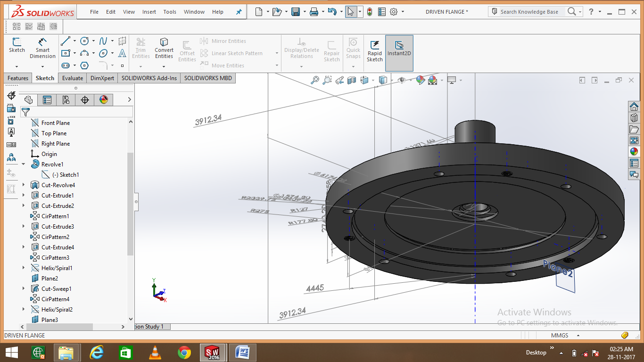Click the Section View icon
The width and height of the screenshot is (644, 362).
click(352, 80)
